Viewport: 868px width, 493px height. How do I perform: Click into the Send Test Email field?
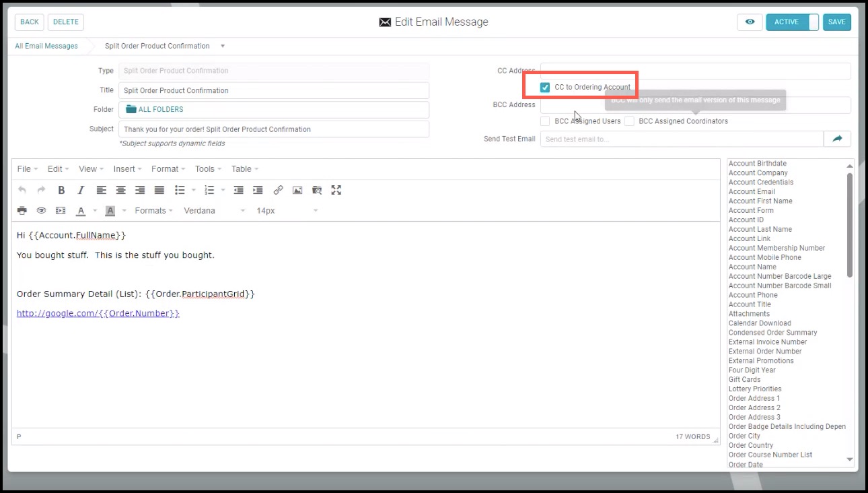[682, 139]
